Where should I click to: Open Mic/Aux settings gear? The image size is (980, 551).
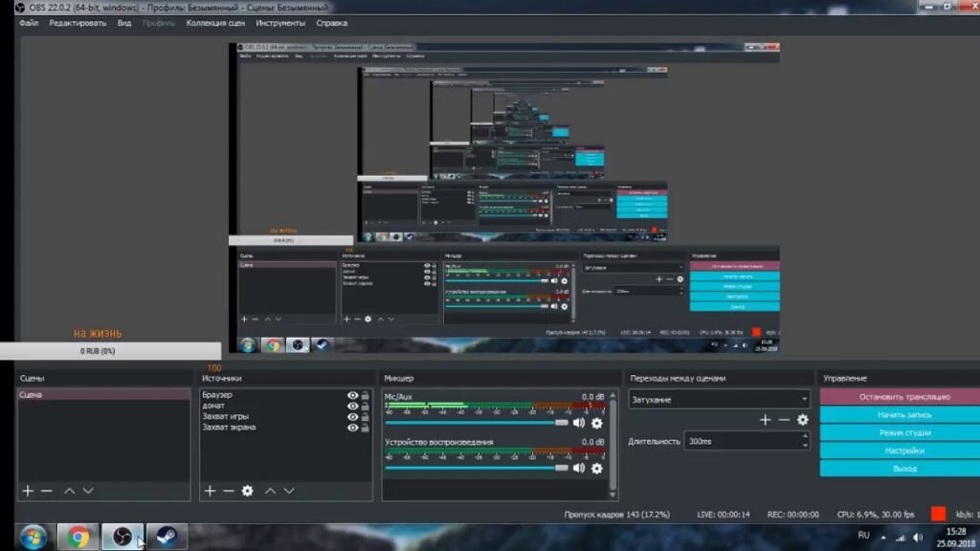click(597, 423)
